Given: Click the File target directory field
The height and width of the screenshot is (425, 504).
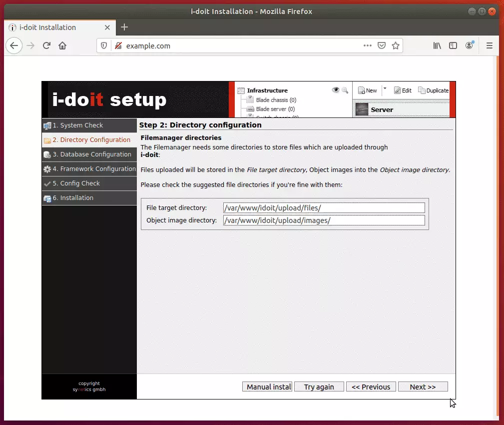Looking at the screenshot, I should [324, 208].
